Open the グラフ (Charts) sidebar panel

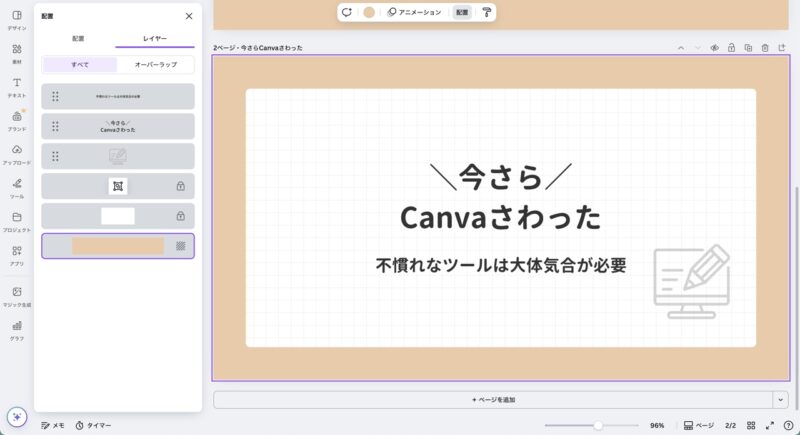pyautogui.click(x=17, y=330)
